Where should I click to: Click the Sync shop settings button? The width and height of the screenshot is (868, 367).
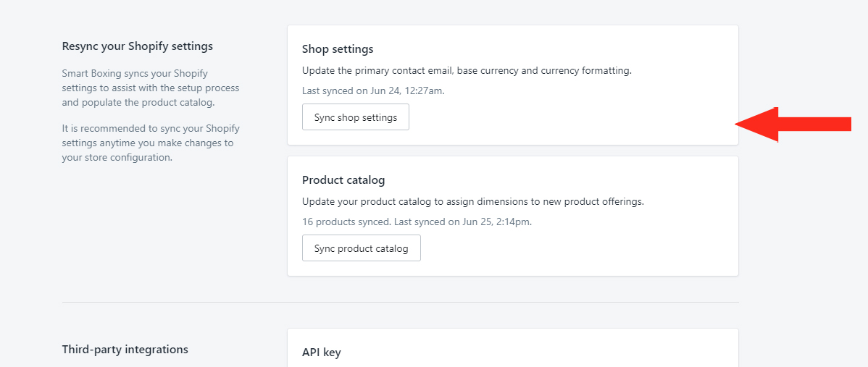(356, 117)
